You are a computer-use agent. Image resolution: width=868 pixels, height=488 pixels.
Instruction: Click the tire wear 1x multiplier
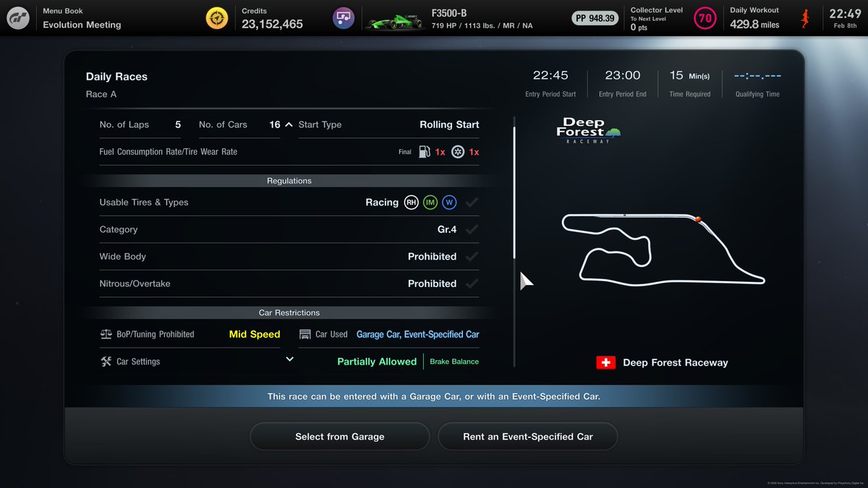[474, 152]
